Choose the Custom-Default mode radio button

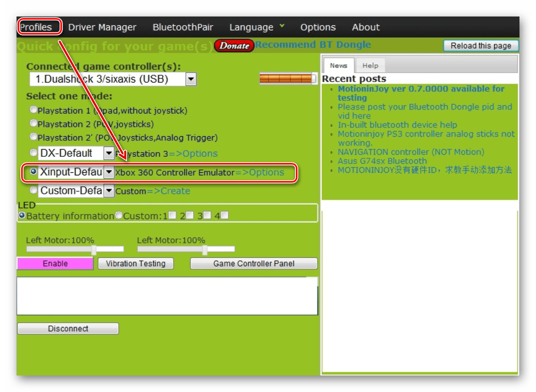[34, 190]
